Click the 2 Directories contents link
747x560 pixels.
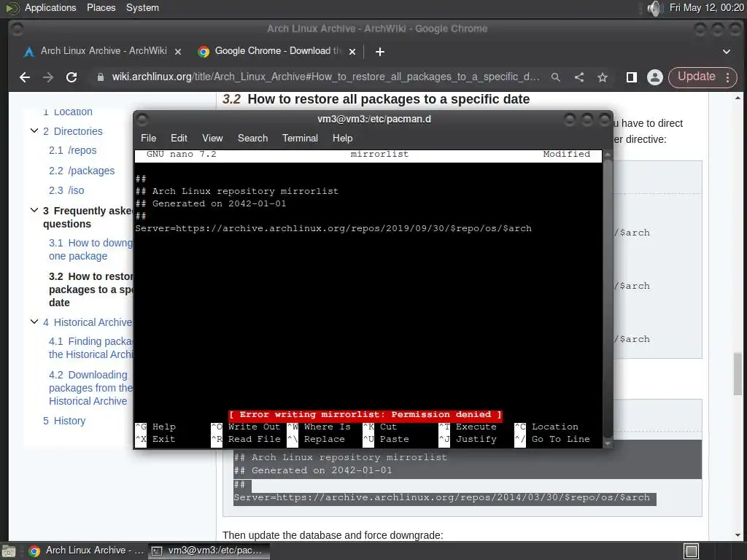pos(72,131)
